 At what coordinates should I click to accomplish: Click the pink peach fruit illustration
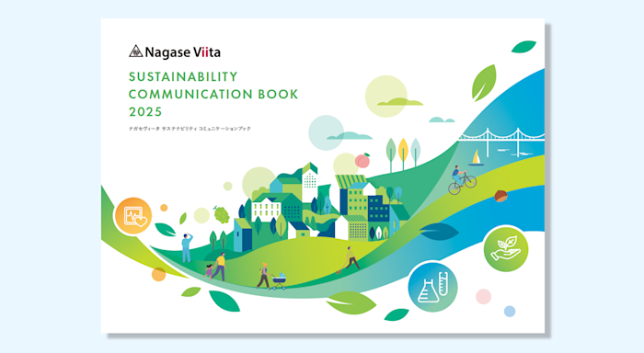coord(362,160)
